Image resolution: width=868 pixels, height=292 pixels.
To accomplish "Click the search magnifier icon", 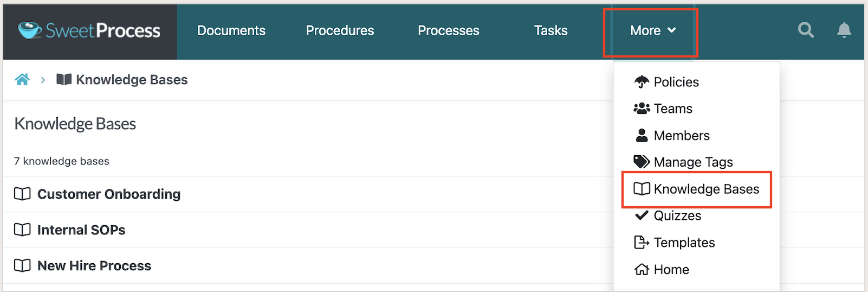I will click(806, 30).
